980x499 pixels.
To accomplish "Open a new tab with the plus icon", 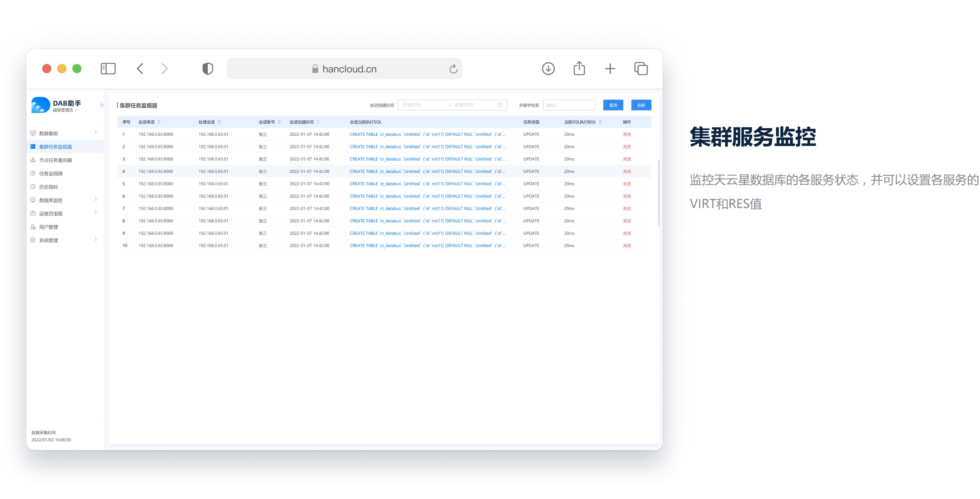I will (x=610, y=69).
